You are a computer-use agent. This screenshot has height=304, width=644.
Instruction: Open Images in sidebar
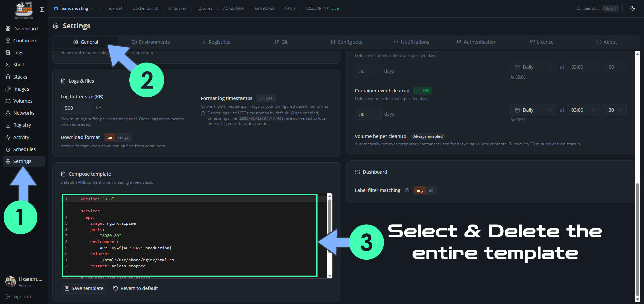point(24,89)
